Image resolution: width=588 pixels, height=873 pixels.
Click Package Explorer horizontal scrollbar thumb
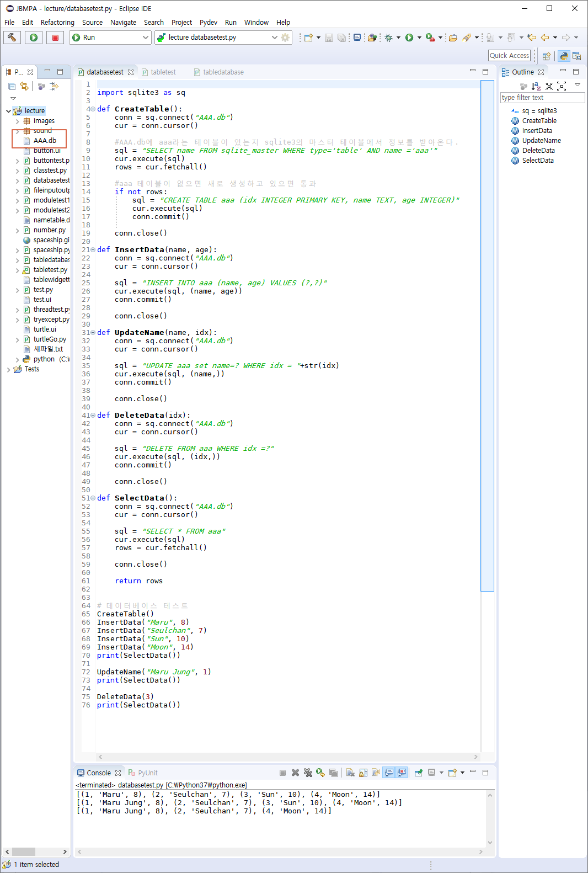pyautogui.click(x=24, y=851)
